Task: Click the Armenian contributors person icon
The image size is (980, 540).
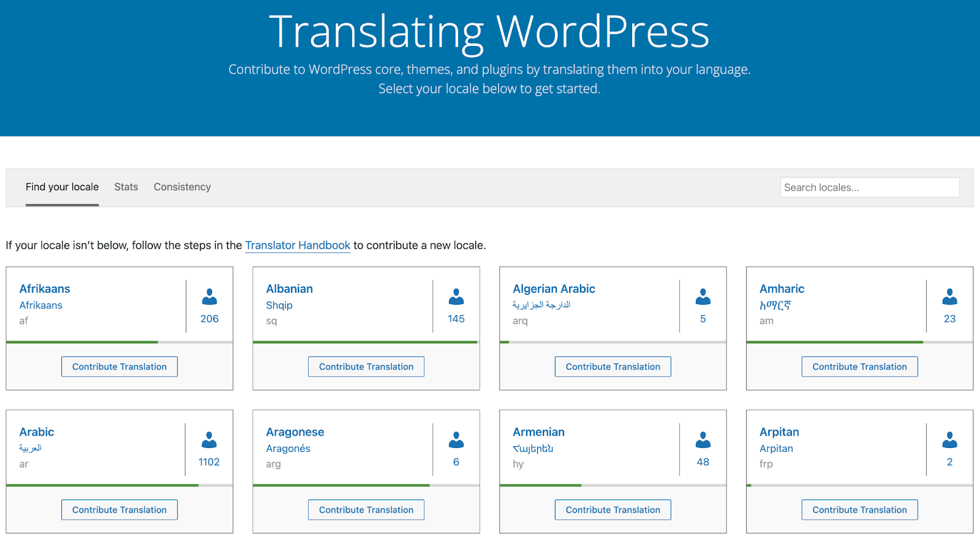Action: [x=703, y=440]
